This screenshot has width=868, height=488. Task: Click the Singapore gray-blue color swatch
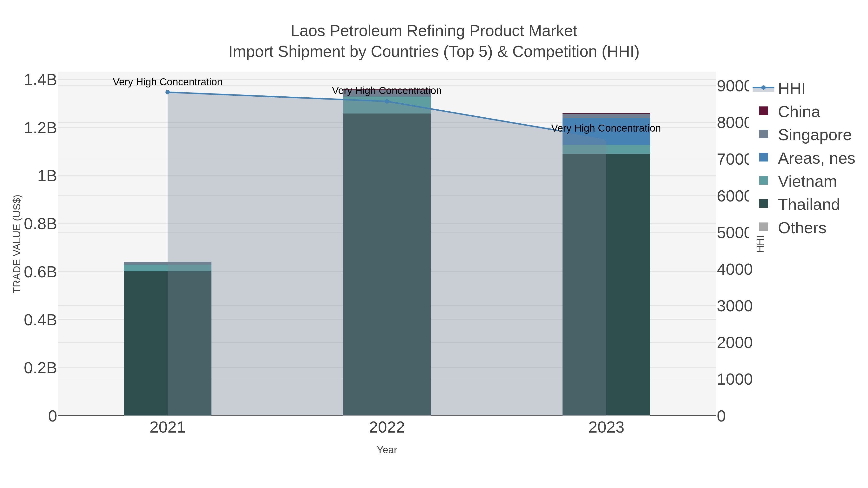pos(764,134)
